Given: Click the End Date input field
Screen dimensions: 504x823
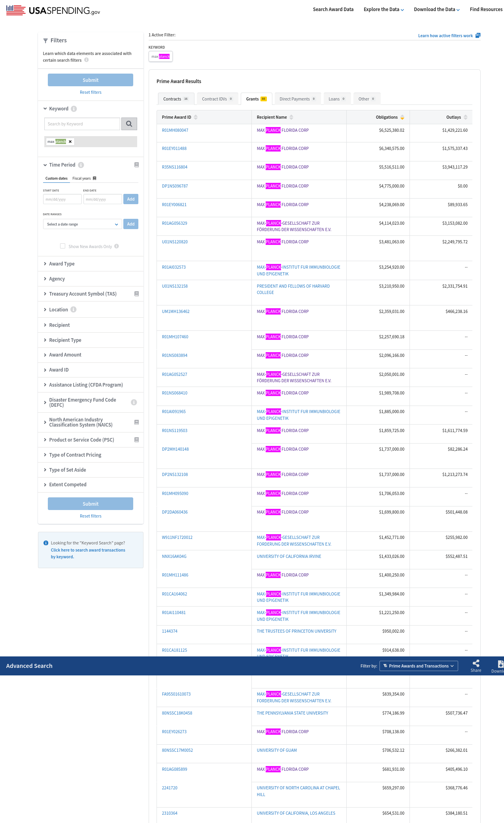Looking at the screenshot, I should [x=103, y=199].
